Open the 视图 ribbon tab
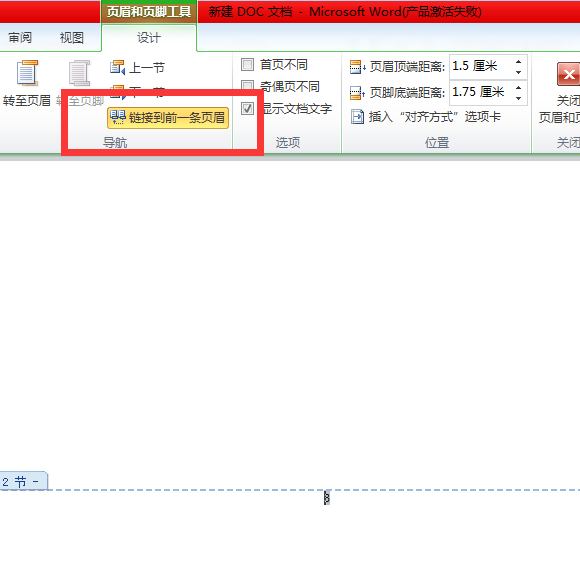Viewport: 580px width, 579px height. 72,37
